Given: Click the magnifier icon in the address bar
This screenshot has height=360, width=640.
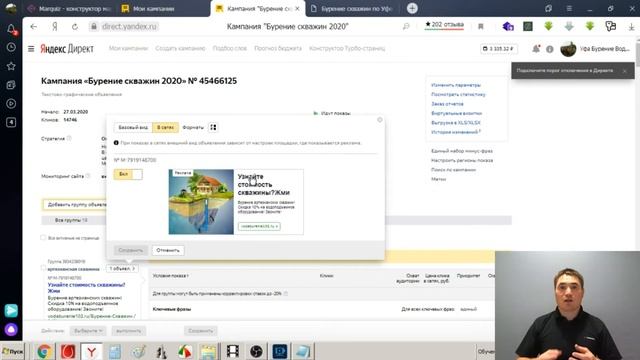Looking at the screenshot, I should pos(406,27).
